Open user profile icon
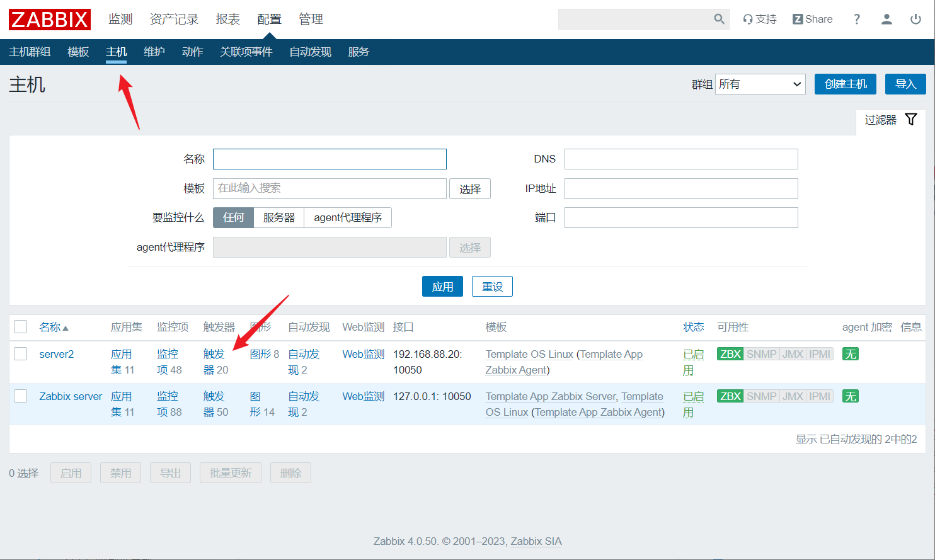The image size is (935, 560). (886, 19)
